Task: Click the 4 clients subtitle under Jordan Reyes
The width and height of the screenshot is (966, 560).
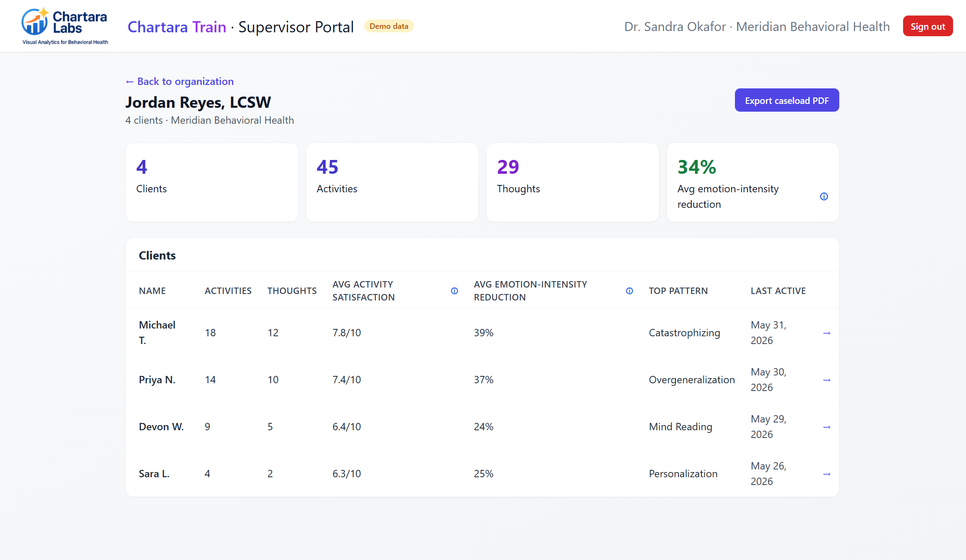Action: coord(209,120)
